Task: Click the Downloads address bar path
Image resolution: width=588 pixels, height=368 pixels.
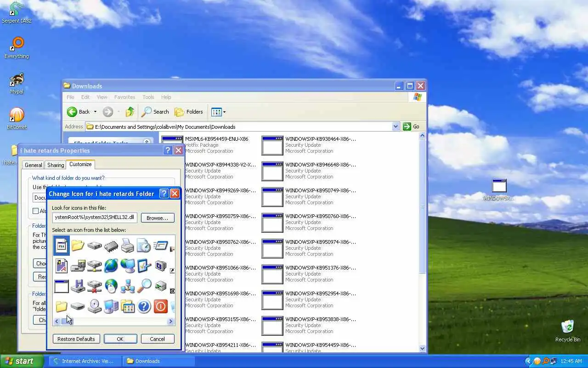Action: coord(238,126)
